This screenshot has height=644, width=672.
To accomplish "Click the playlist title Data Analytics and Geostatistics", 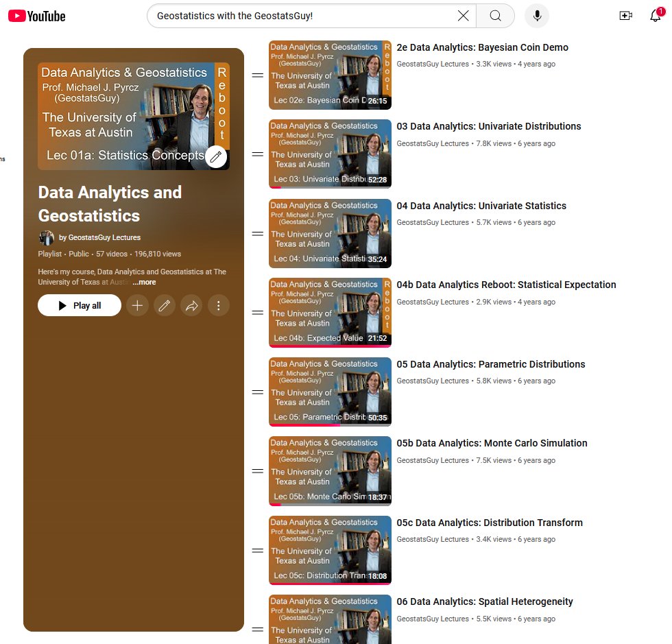I will pos(110,204).
